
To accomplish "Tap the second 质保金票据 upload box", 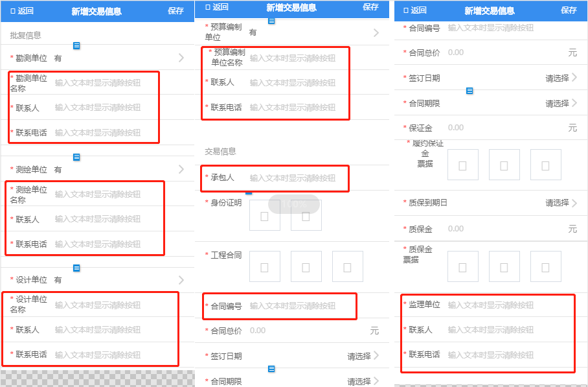I will (x=504, y=266).
